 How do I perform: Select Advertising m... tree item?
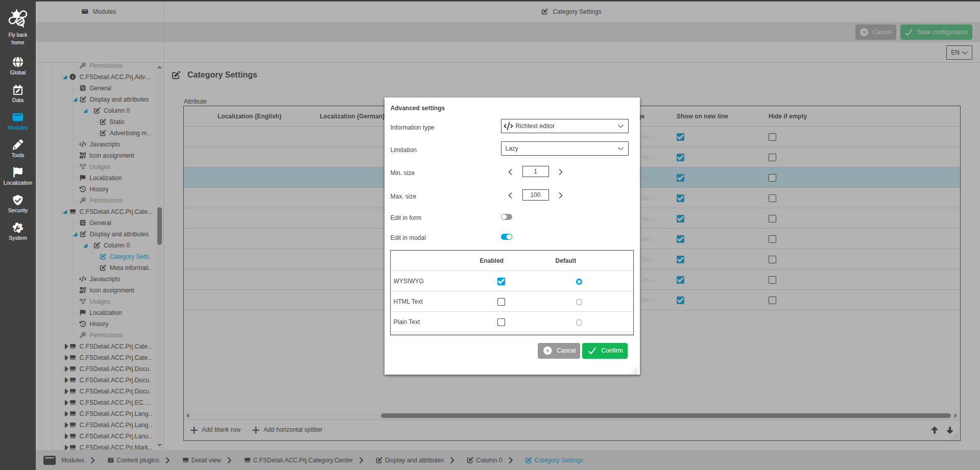point(130,133)
